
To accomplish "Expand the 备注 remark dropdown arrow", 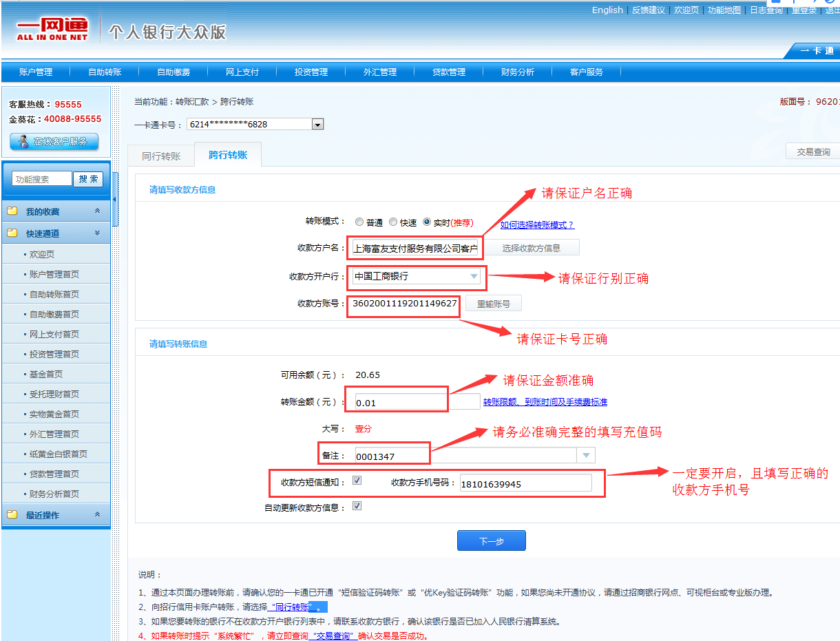I will point(585,455).
